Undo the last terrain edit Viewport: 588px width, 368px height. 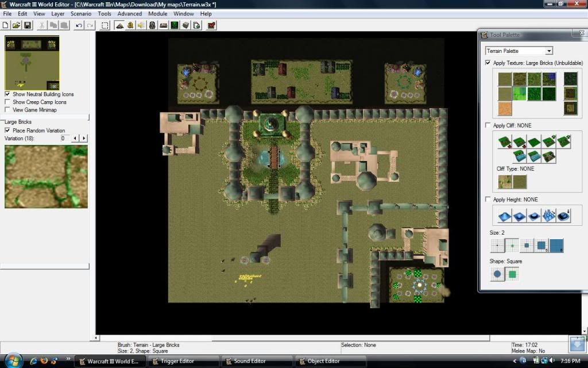pos(79,25)
